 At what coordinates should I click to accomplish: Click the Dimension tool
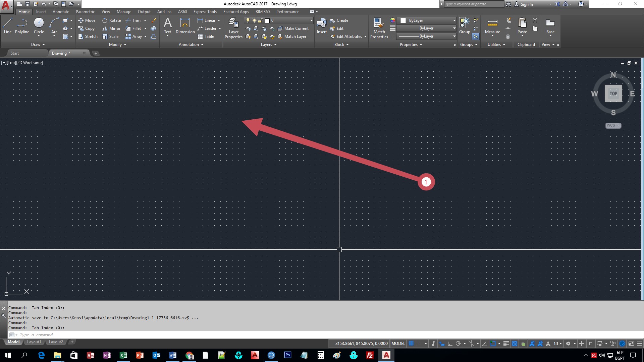[185, 26]
